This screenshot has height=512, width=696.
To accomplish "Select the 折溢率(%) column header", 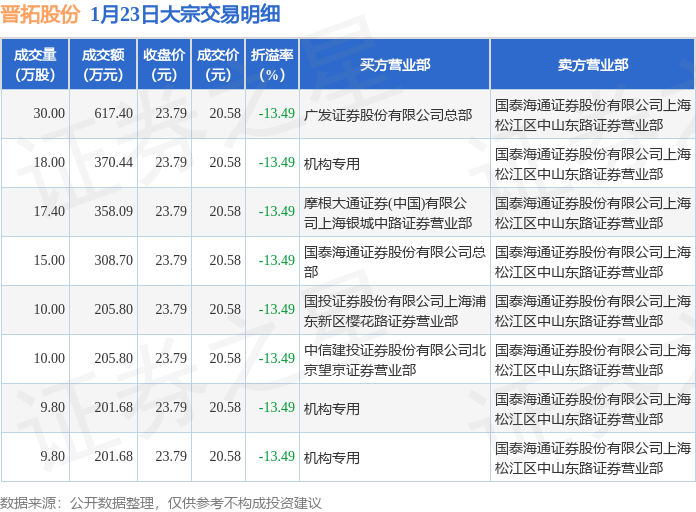I will point(273,65).
